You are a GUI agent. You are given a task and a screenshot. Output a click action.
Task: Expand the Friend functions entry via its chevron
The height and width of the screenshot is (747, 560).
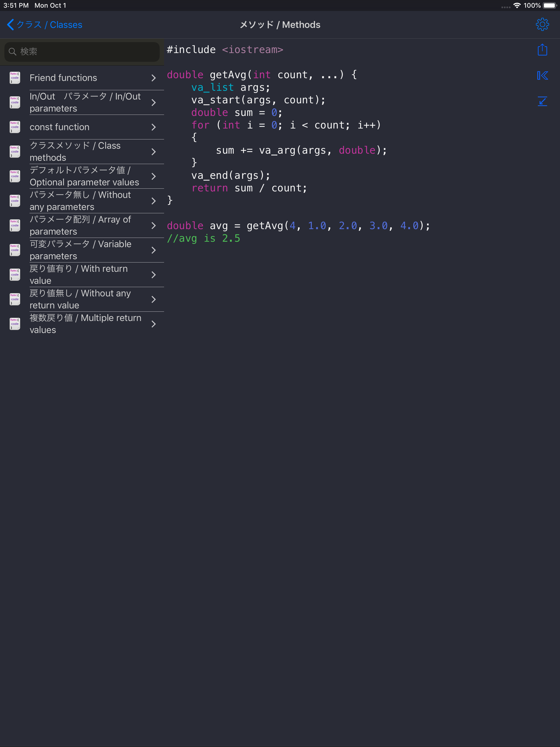pos(154,77)
